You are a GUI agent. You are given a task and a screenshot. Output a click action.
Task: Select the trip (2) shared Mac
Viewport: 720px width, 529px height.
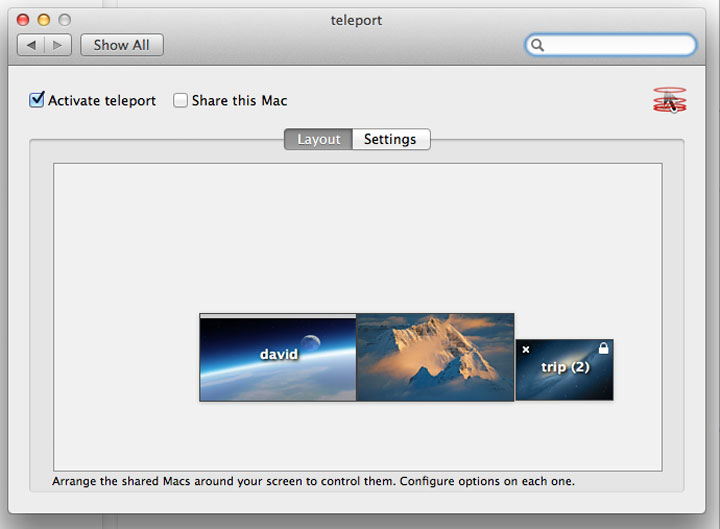pyautogui.click(x=565, y=370)
